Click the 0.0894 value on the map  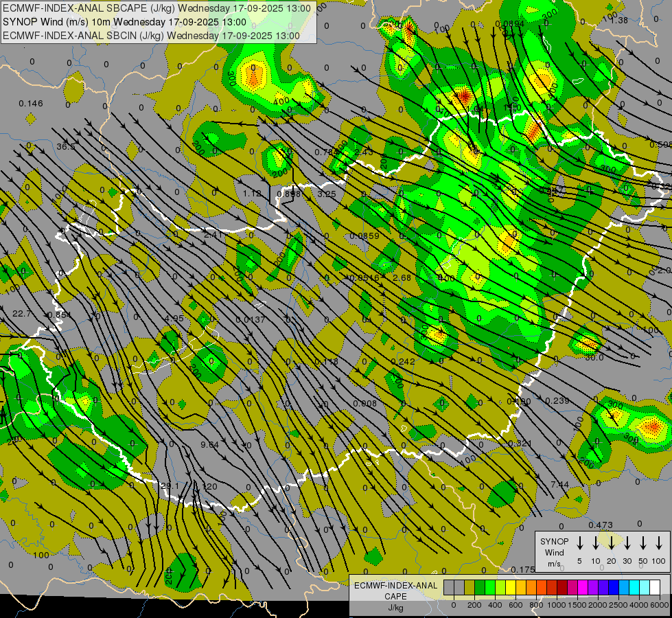509,23
